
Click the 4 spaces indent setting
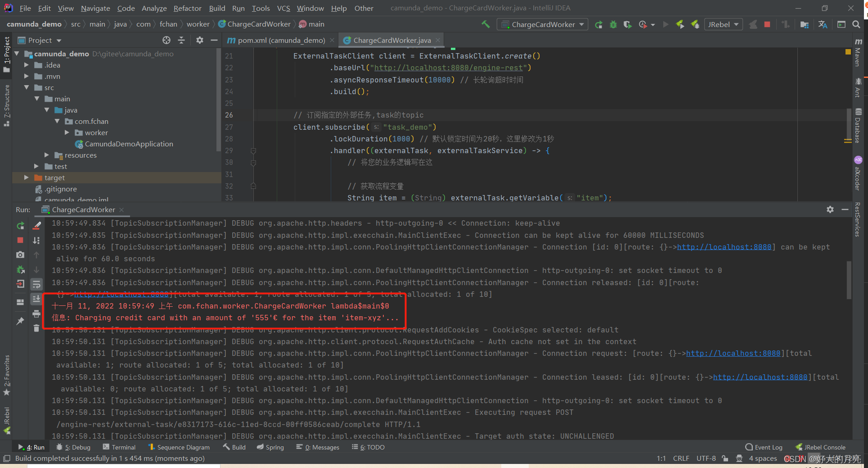[763, 458]
